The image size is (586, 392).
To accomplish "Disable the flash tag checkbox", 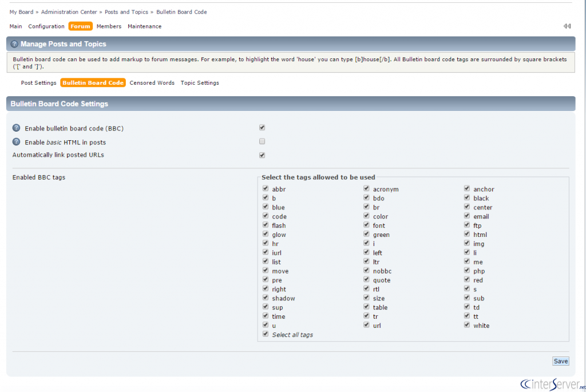I will [x=266, y=225].
